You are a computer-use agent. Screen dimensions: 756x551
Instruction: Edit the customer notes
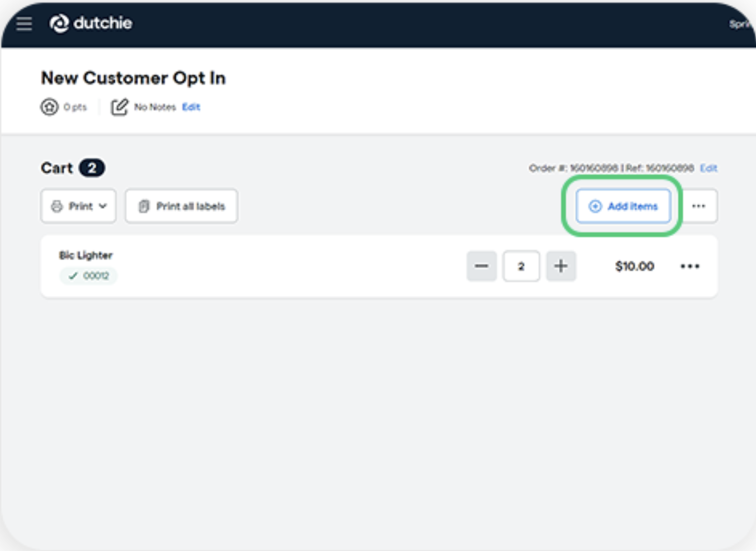[191, 107]
